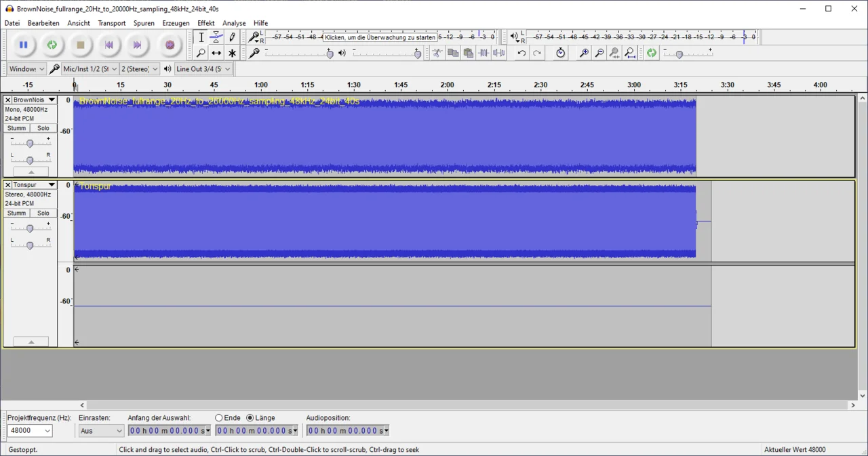This screenshot has width=868, height=456.
Task: Mute the BrownNoise track with Stumm
Action: [17, 128]
